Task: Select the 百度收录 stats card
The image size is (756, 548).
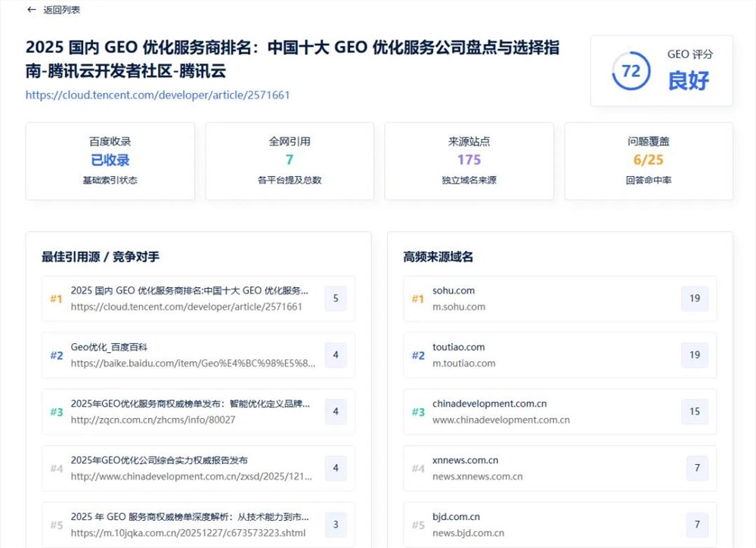Action: (110, 161)
